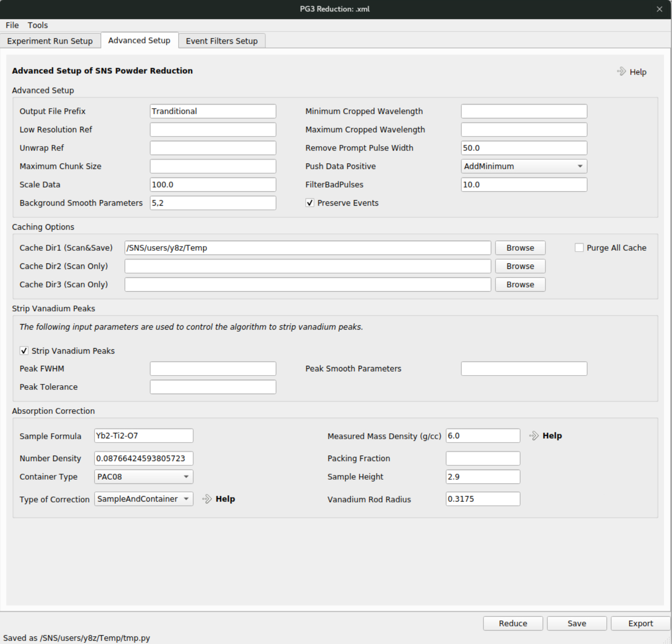Toggle the Preserve Events checkbox

click(310, 203)
